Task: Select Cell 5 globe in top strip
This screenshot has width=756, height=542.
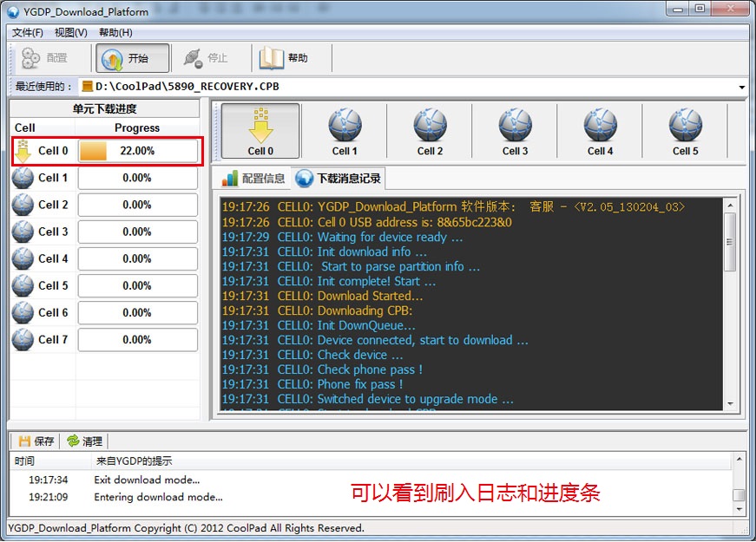Action: tap(685, 131)
